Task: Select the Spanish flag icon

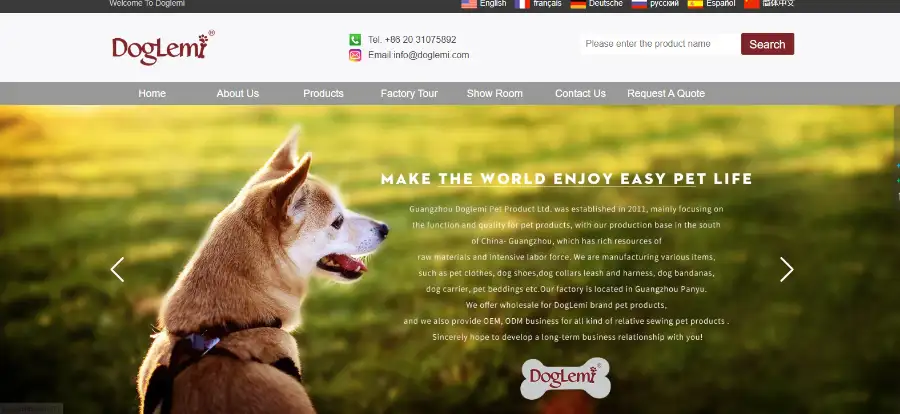Action: tap(695, 4)
